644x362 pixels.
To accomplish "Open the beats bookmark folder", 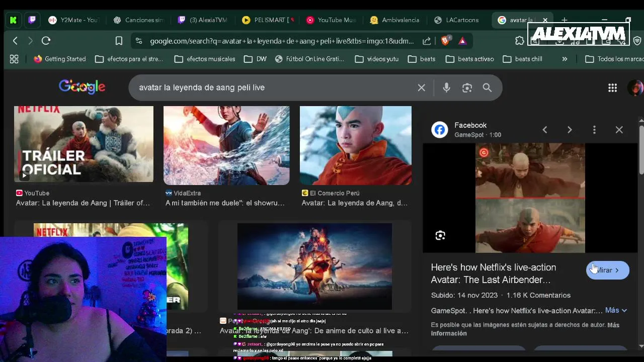I will pyautogui.click(x=422, y=59).
